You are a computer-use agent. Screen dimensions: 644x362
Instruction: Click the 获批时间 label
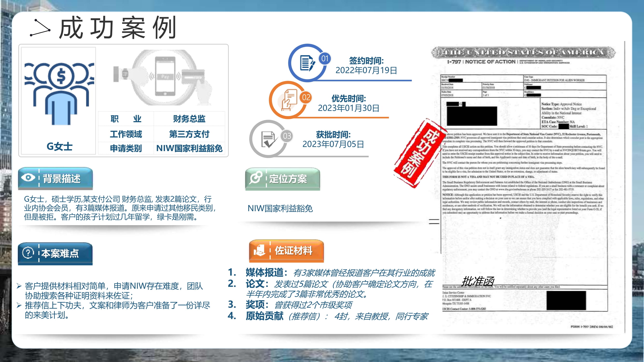point(333,135)
